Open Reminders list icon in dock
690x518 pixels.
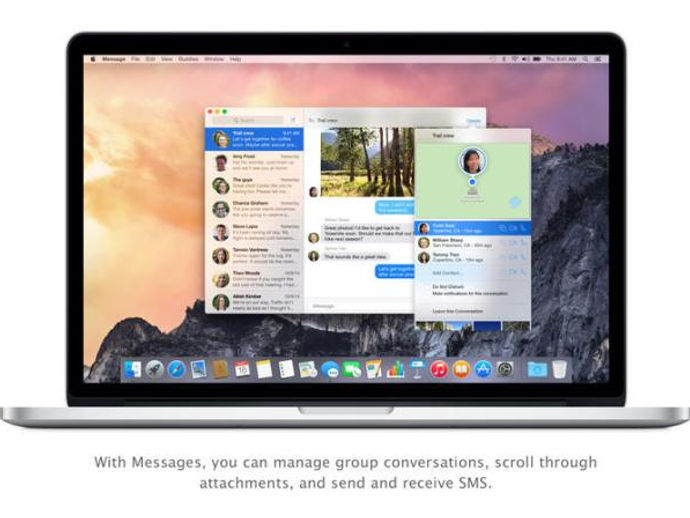point(286,369)
